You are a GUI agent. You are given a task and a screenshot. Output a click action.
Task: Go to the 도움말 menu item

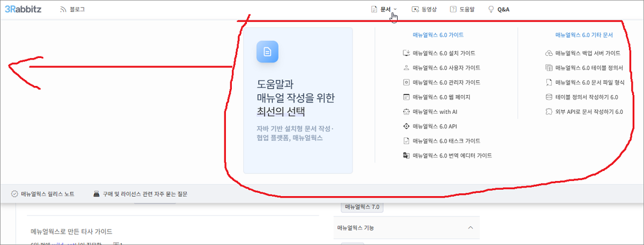tap(462, 10)
